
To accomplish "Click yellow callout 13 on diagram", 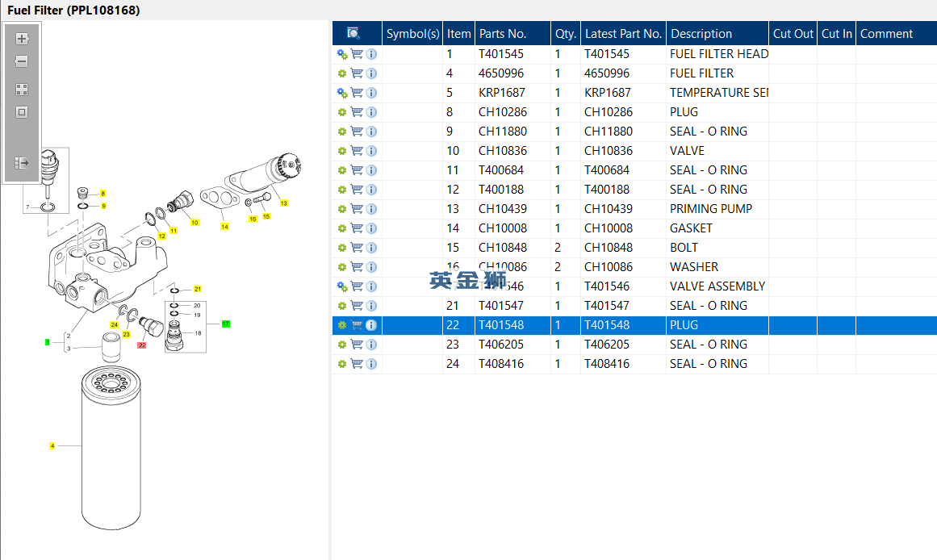I will pos(284,203).
